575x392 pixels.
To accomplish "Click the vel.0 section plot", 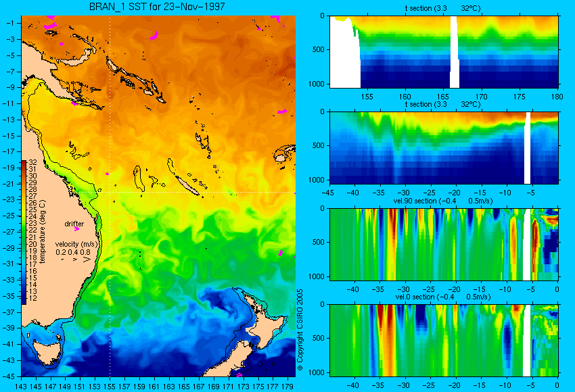I will [x=444, y=341].
